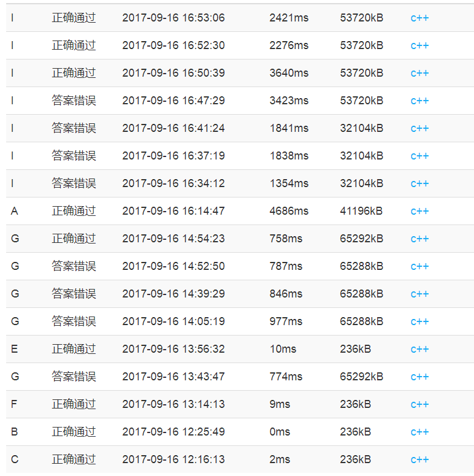Click the c++ link in the 14:52:50 row
Viewport: 474px width, 476px height.
coord(419,266)
